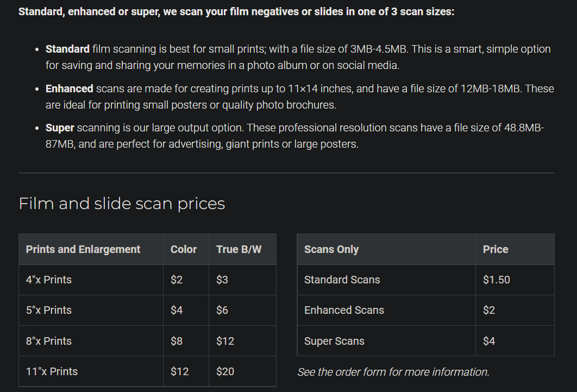Click the Super Scans row label
This screenshot has width=577, height=392.
334,341
